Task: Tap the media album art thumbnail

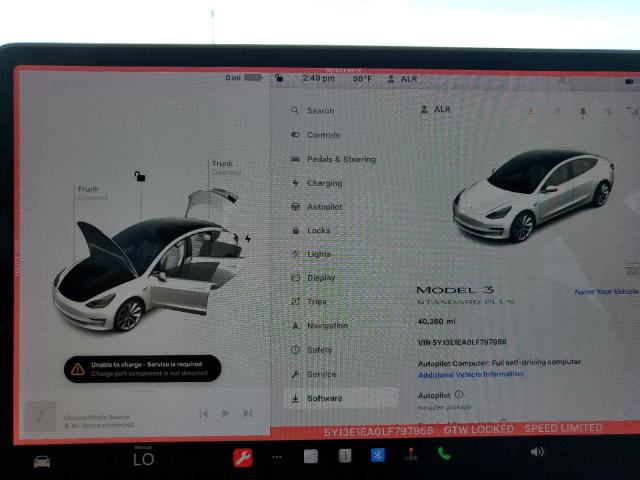Action: coord(40,416)
